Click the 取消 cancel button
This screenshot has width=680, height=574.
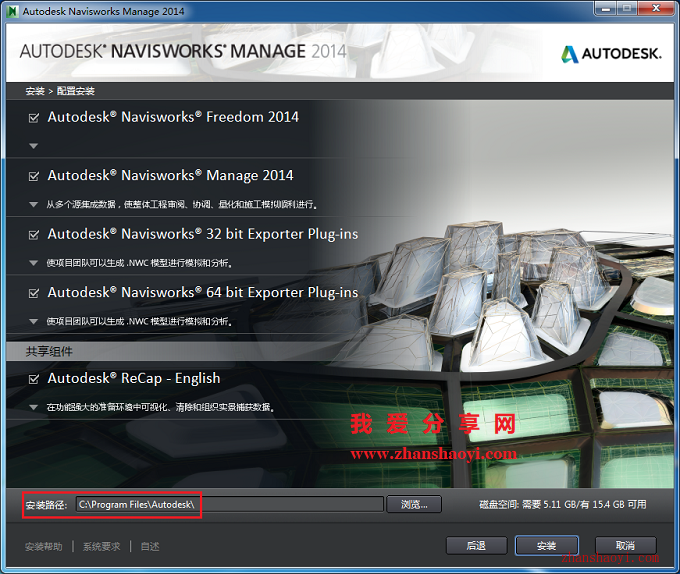point(625,546)
